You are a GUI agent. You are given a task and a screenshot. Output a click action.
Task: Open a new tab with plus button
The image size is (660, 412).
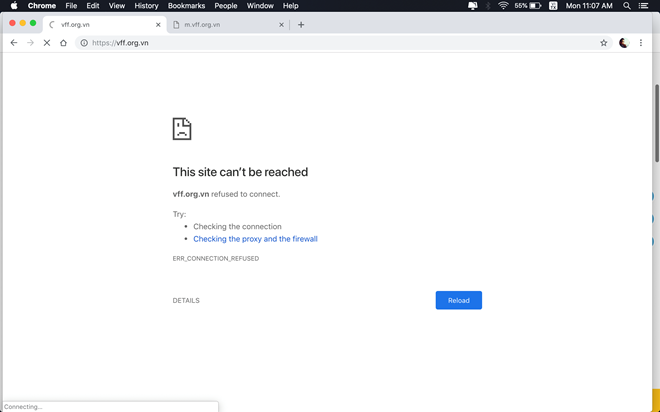click(301, 25)
